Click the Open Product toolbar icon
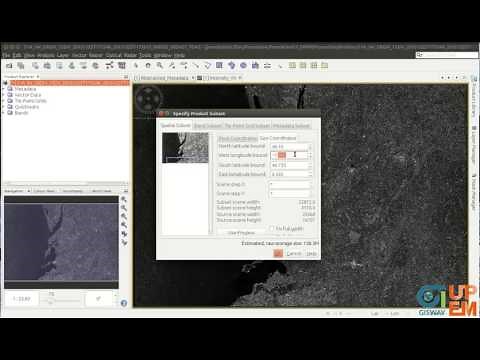Viewport: 480px width, 360px height. click(x=9, y=66)
